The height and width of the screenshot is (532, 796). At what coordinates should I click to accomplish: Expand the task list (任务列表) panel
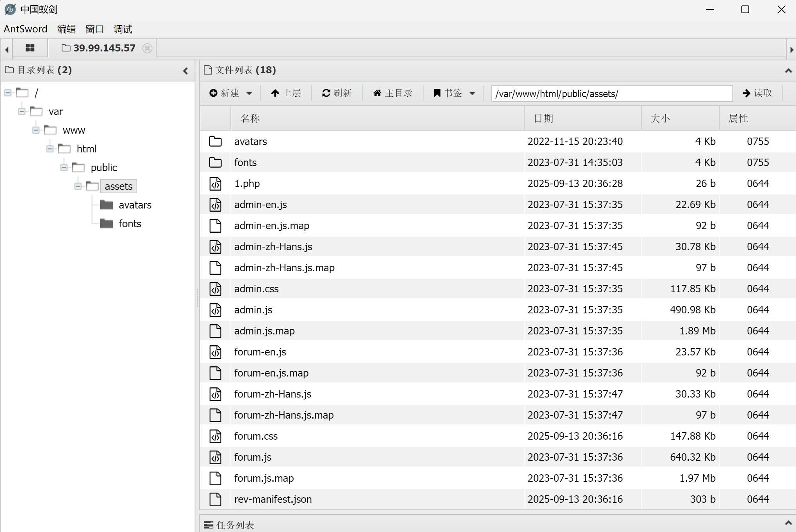(x=788, y=523)
